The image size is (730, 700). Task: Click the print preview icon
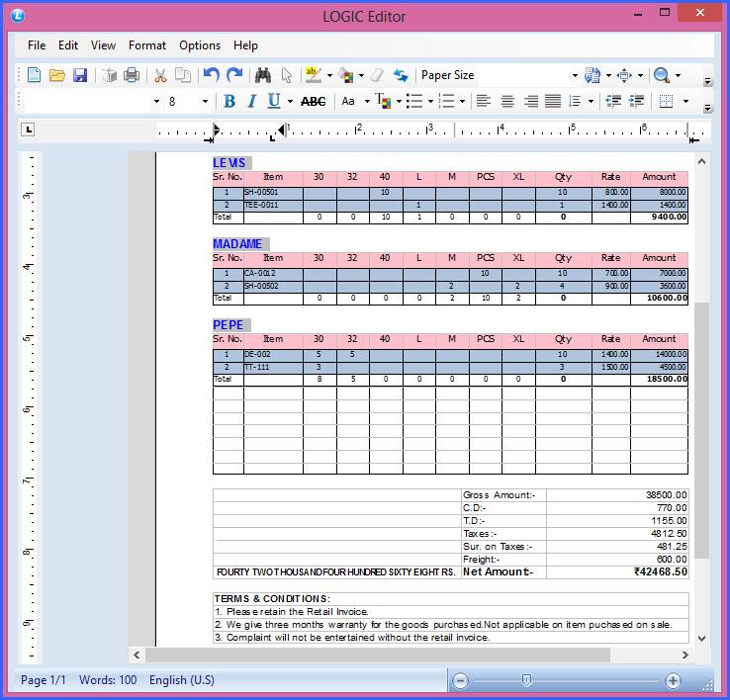110,75
